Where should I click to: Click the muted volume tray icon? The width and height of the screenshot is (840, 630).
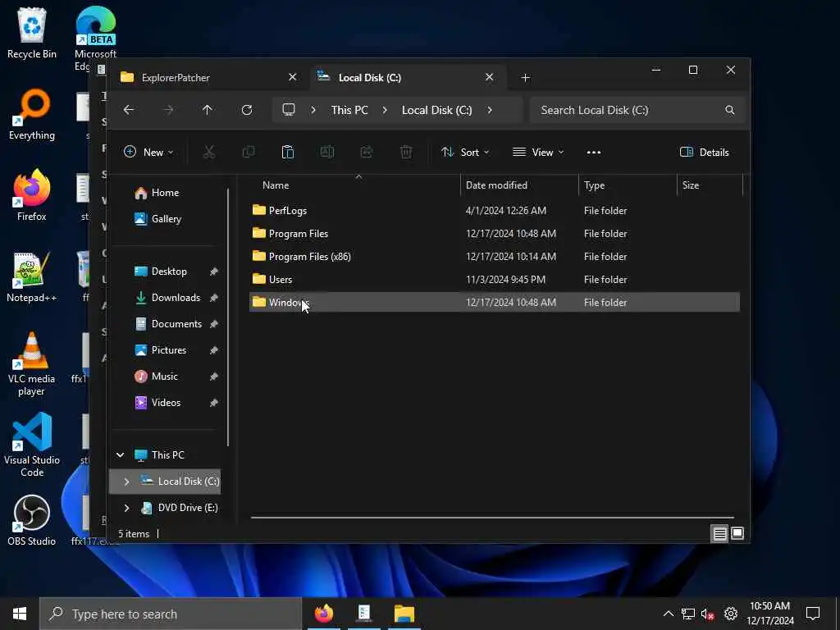708,614
